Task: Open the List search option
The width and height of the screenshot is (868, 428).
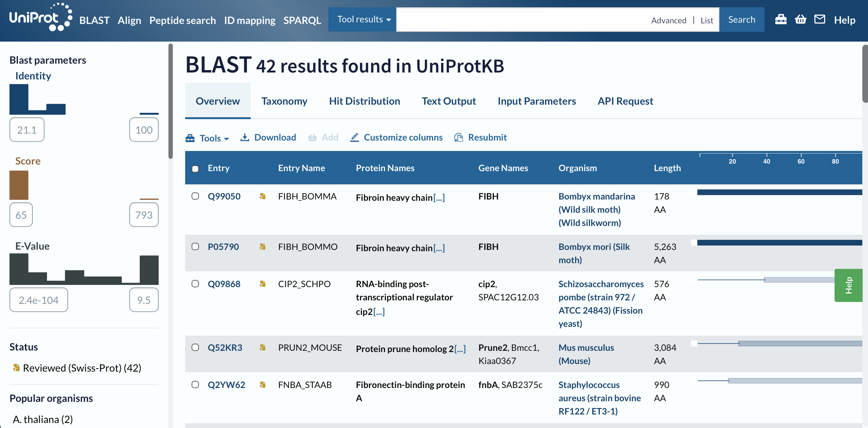Action: 707,20
